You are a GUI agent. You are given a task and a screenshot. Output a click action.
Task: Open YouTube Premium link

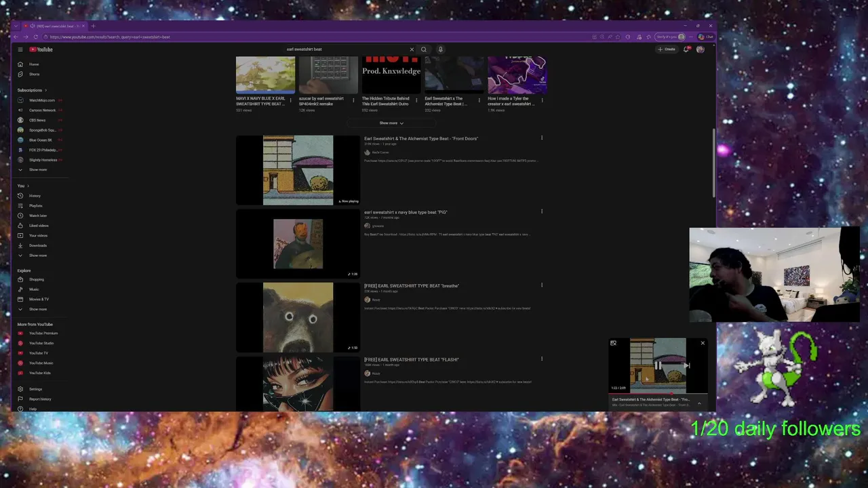click(43, 333)
